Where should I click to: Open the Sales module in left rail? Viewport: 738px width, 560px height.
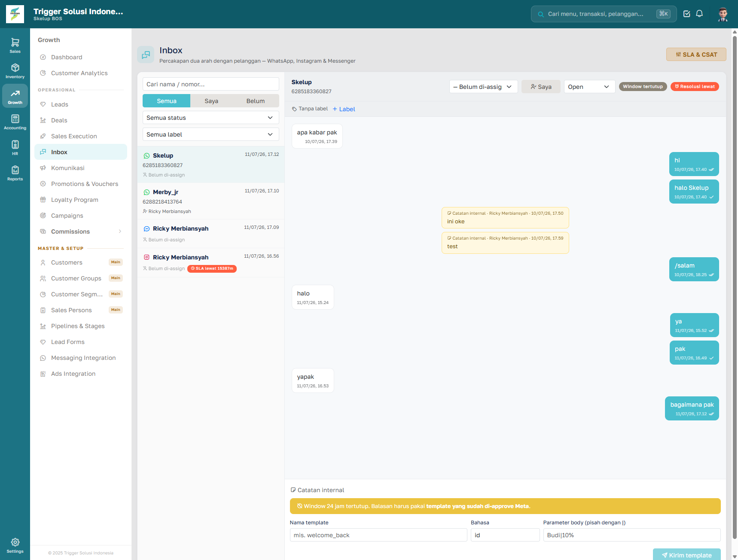[x=15, y=45]
